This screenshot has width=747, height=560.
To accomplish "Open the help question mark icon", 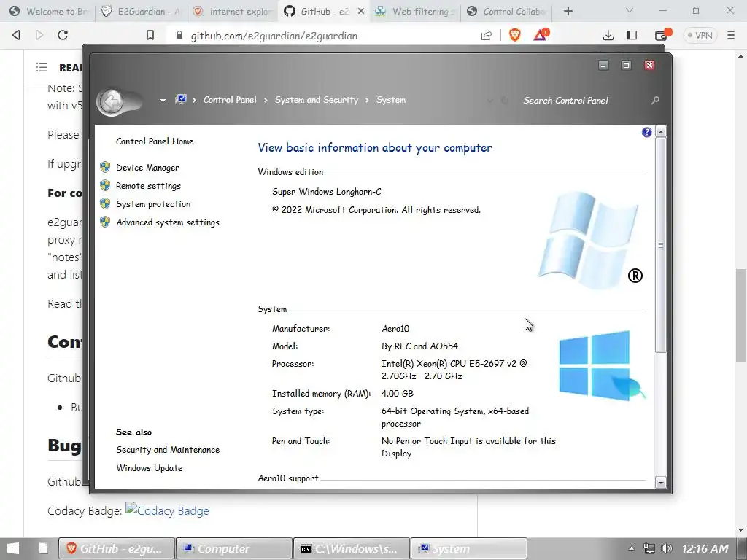I will pyautogui.click(x=646, y=133).
